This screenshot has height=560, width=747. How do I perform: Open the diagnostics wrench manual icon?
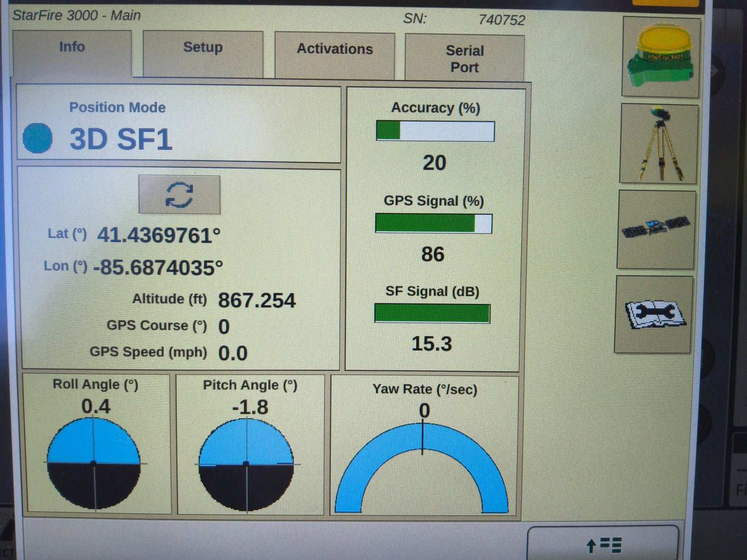[x=653, y=315]
